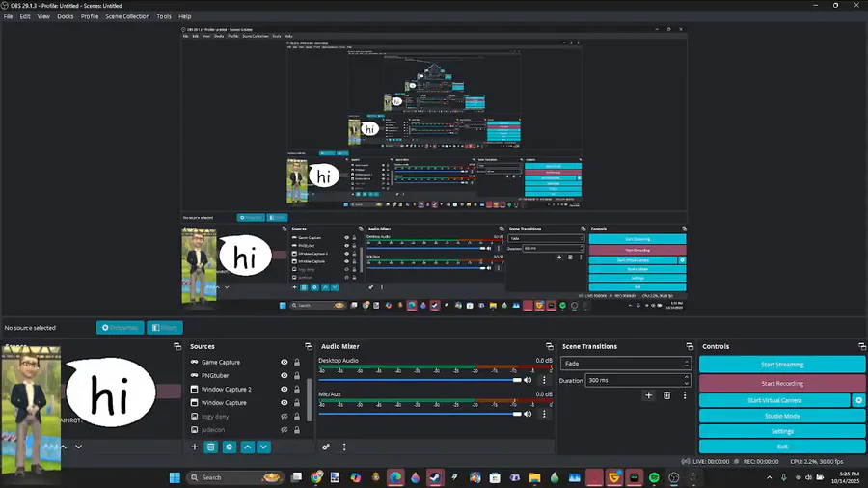Open Desktop Audio three-dot options

coord(544,380)
